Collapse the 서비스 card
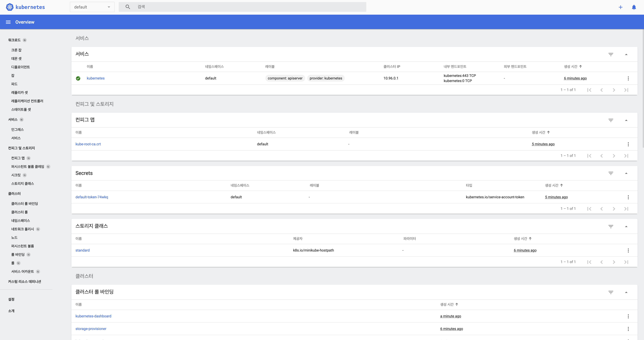The height and width of the screenshot is (340, 644). pos(626,55)
